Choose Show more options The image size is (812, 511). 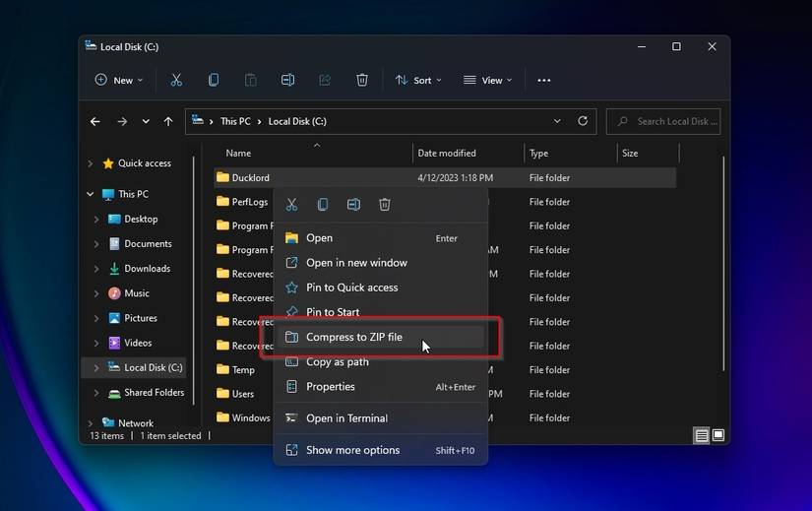(381, 450)
